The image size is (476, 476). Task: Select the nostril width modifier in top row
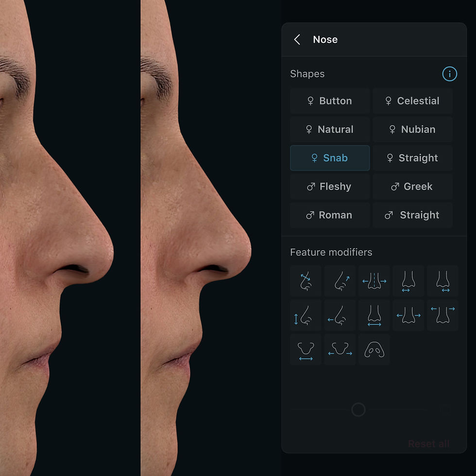click(408, 281)
